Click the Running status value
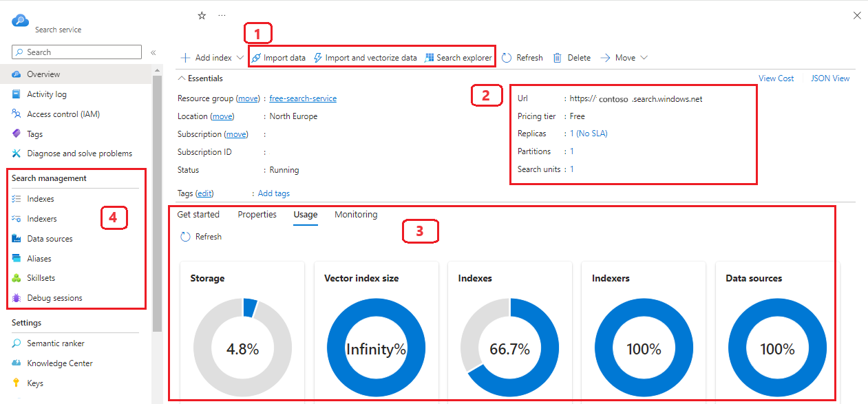868x404 pixels. coord(284,170)
